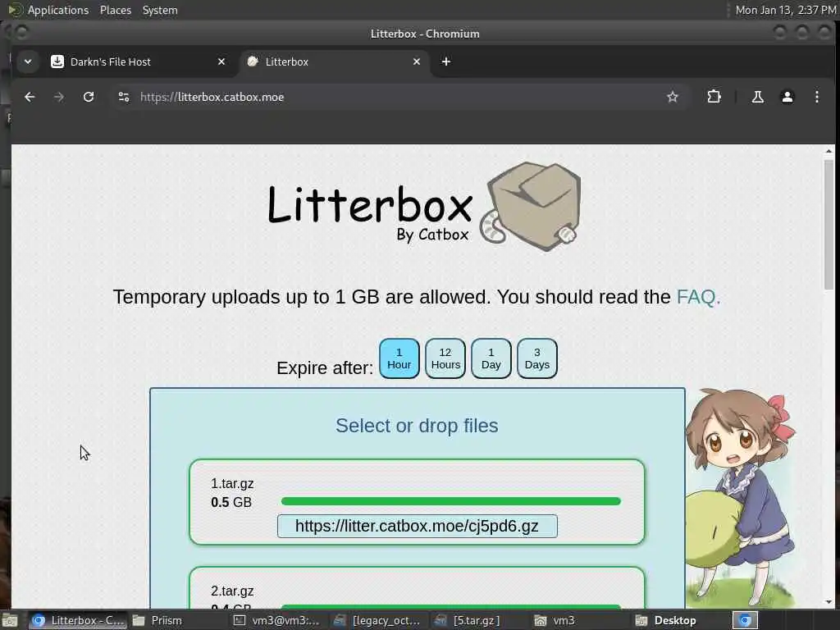Screen dimensions: 840x630
Task: View site information icon in address bar
Action: coord(124,97)
